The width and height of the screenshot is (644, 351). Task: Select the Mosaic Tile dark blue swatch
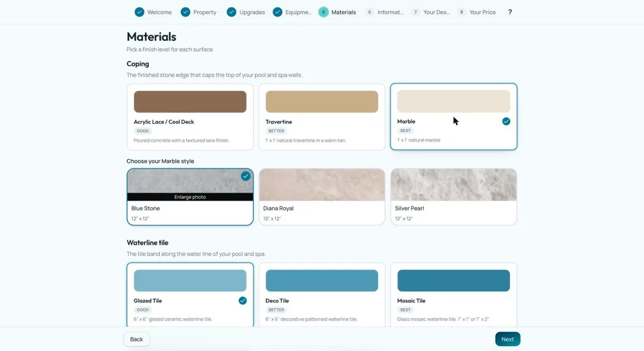(x=453, y=281)
